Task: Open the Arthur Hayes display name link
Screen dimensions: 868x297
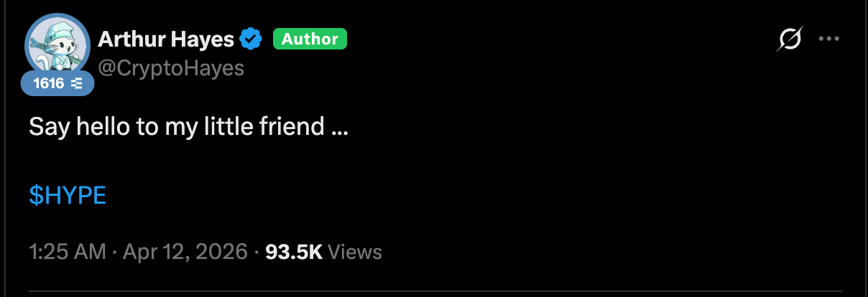Action: [166, 39]
